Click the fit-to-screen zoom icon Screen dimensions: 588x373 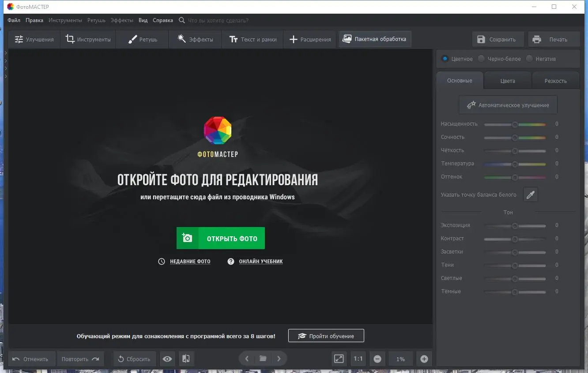339,358
